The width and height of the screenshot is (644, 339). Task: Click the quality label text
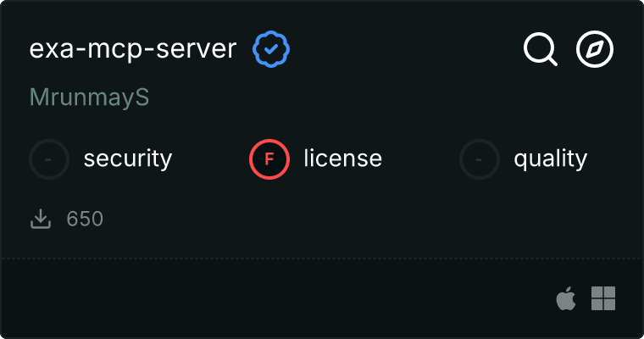(550, 158)
